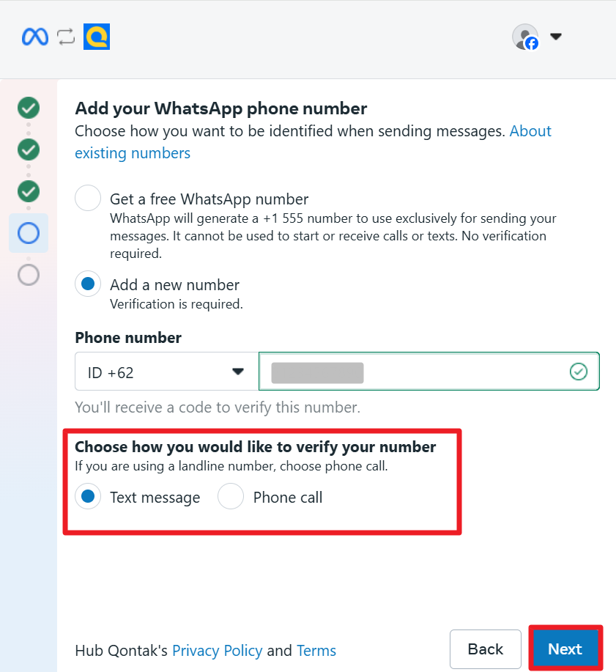
Task: Open the third completed step checkmark
Action: point(29,191)
